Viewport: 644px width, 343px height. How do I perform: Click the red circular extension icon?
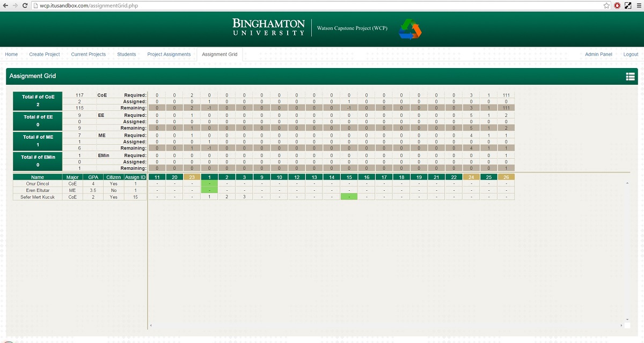pyautogui.click(x=617, y=5)
